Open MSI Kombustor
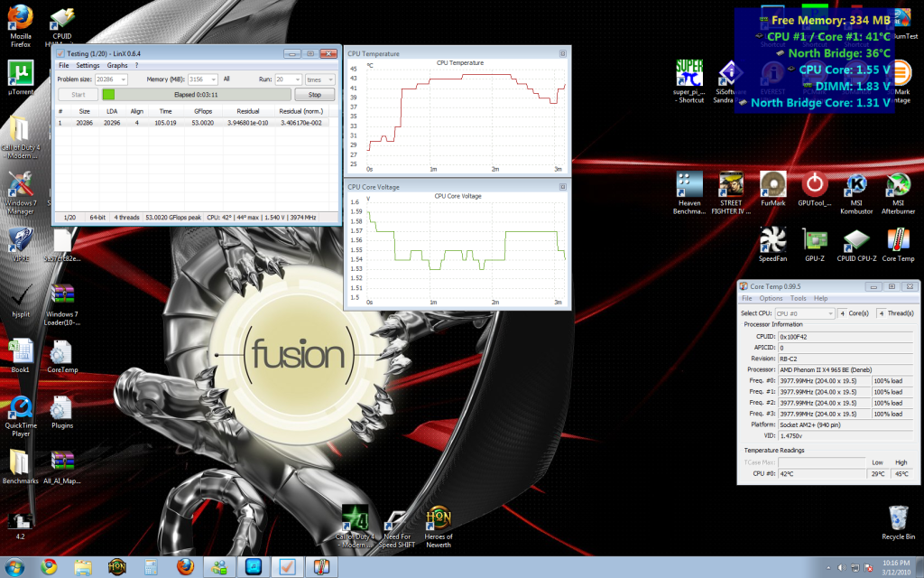924x578 pixels. coord(855,185)
